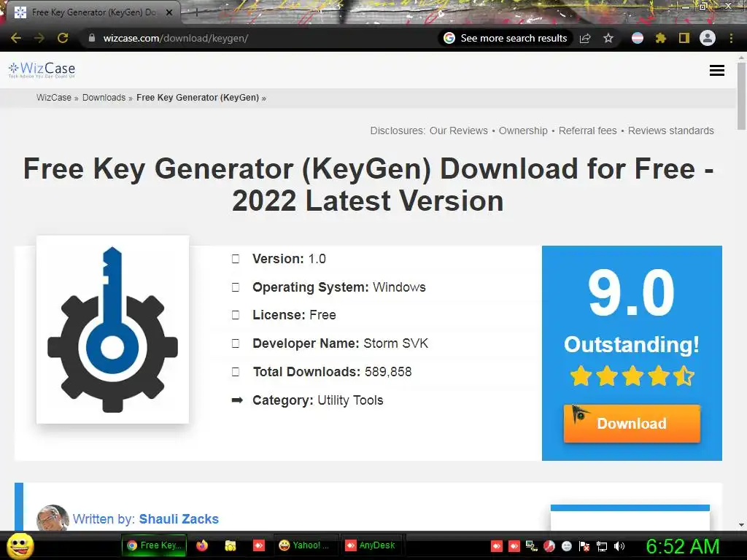Click the scrollbar down arrow
The width and height of the screenshot is (747, 560).
tap(741, 525)
